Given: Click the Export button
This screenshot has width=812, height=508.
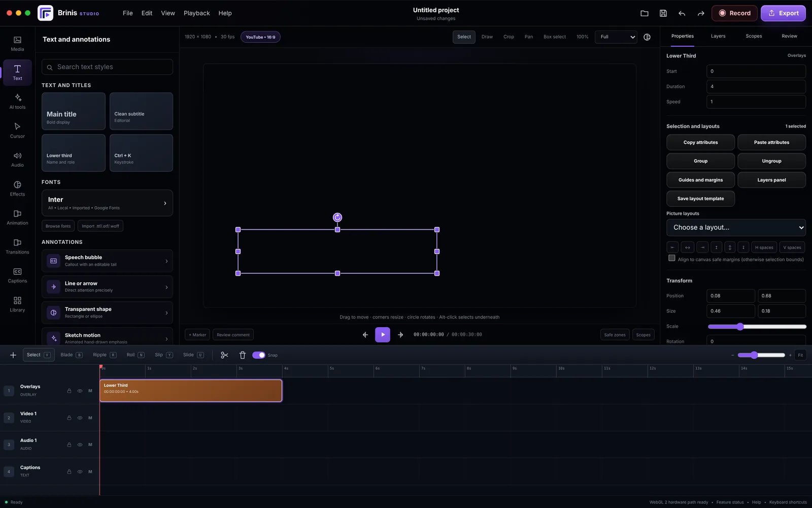Looking at the screenshot, I should [x=783, y=13].
